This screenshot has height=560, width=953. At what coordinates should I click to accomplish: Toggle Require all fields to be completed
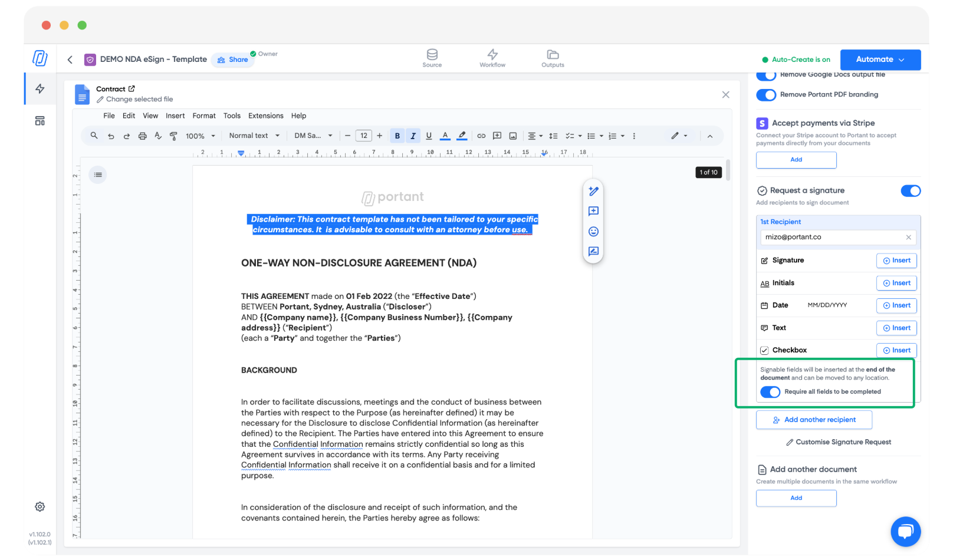[770, 391]
